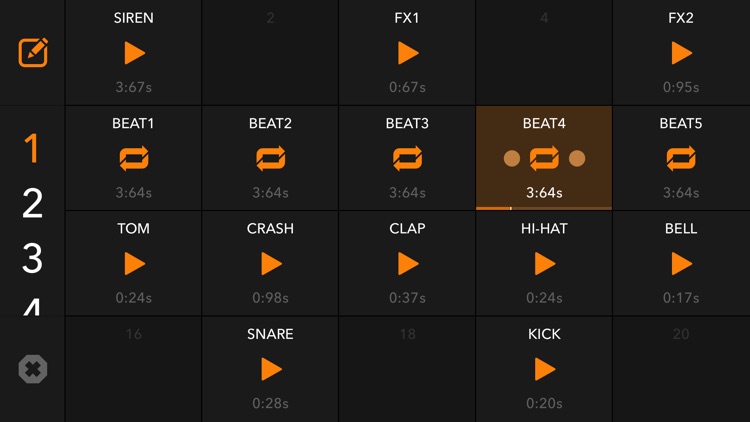The height and width of the screenshot is (422, 750).
Task: Trigger the FX1 play icon
Action: (x=407, y=53)
